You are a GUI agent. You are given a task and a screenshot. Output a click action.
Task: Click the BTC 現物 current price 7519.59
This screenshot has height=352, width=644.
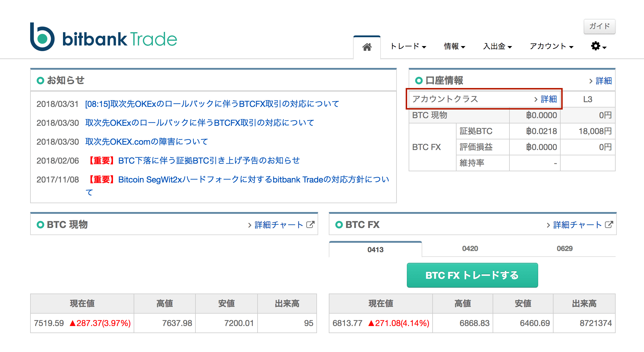coord(49,323)
